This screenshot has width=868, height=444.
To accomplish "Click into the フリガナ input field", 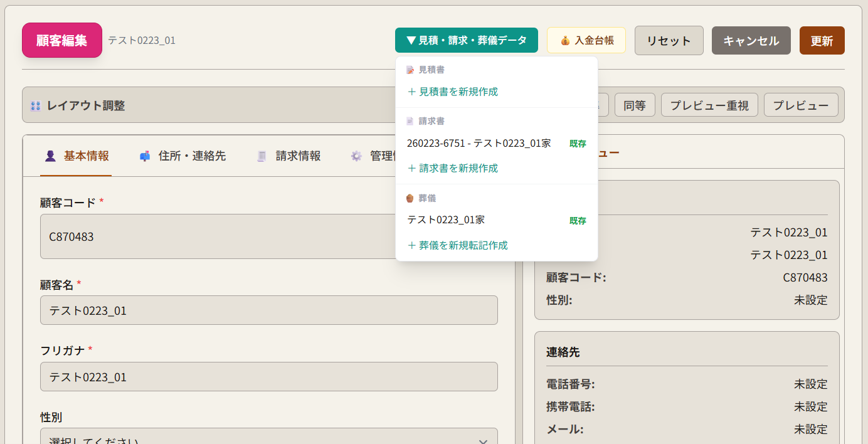I will pos(268,377).
